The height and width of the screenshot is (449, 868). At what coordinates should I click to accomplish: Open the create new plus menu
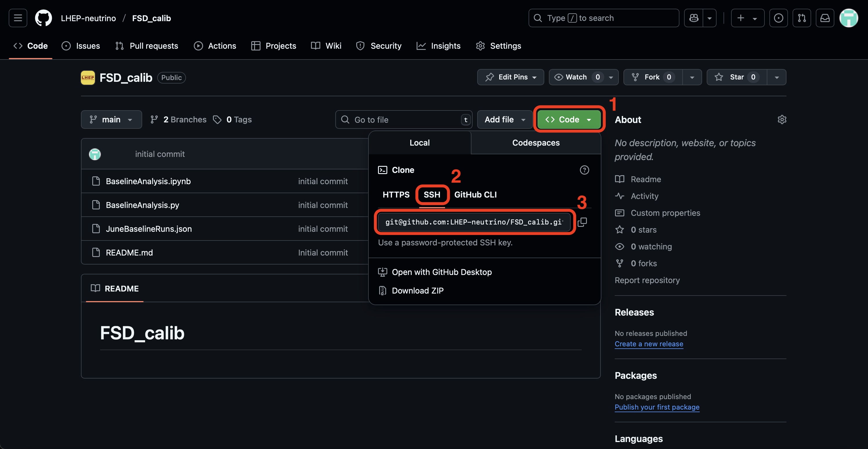tap(747, 18)
